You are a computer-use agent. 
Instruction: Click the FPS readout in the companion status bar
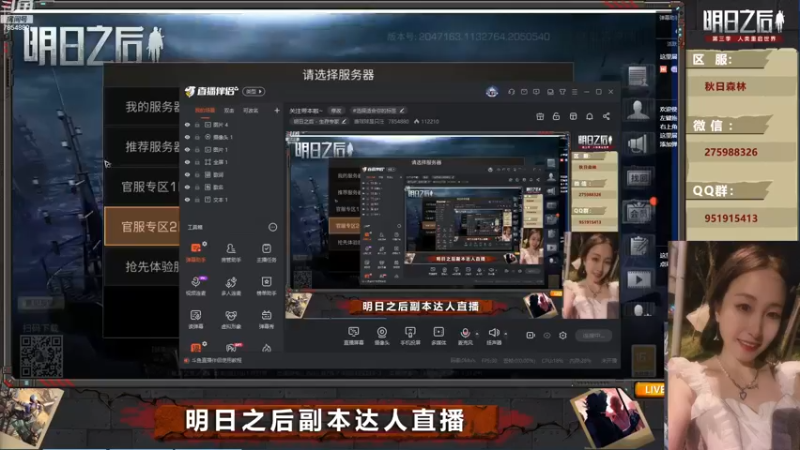point(489,361)
